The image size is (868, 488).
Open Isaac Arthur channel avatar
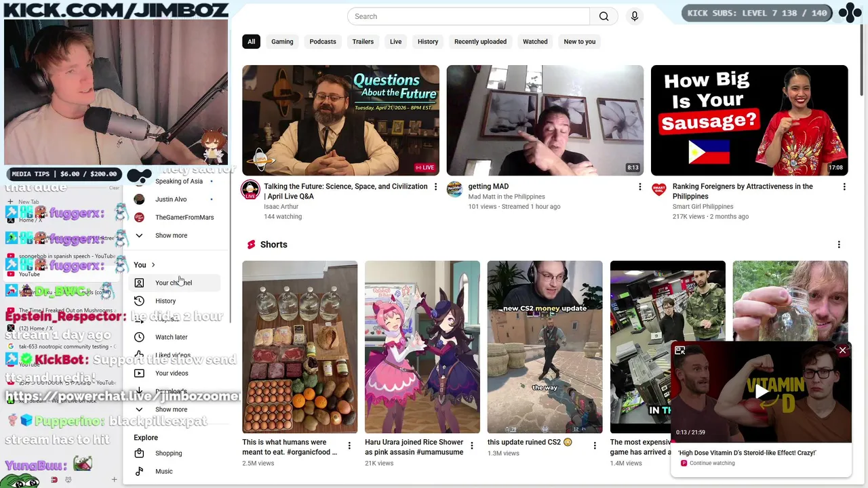point(251,190)
